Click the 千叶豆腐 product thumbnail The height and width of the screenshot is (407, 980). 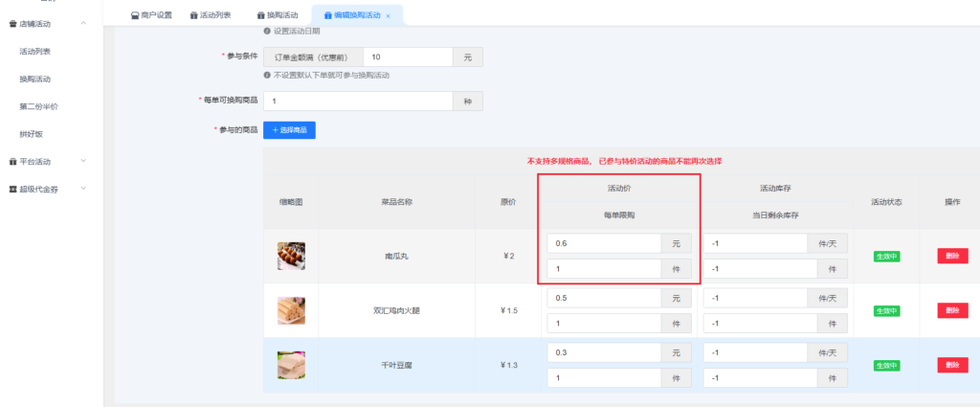pos(291,365)
